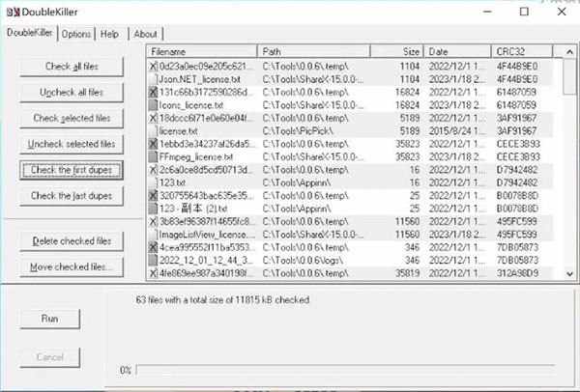This screenshot has height=392, width=580.
Task: Select the Icons_license.txt filename
Action: coord(191,105)
